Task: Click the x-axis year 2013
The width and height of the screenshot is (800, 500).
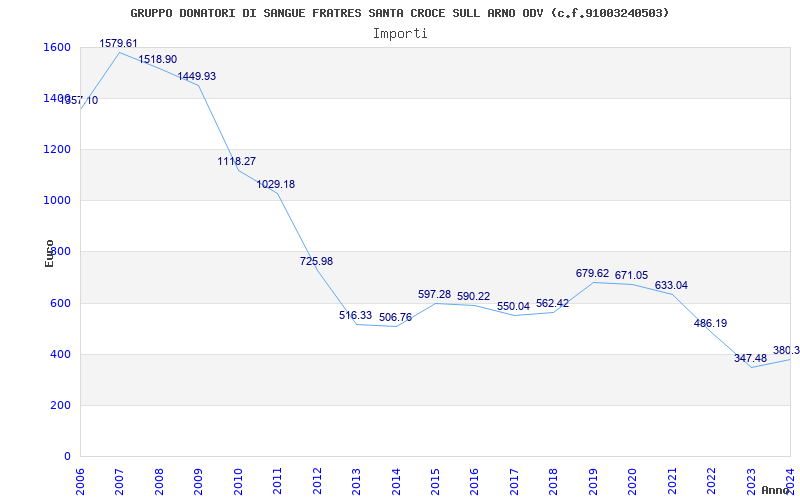Action: 356,482
